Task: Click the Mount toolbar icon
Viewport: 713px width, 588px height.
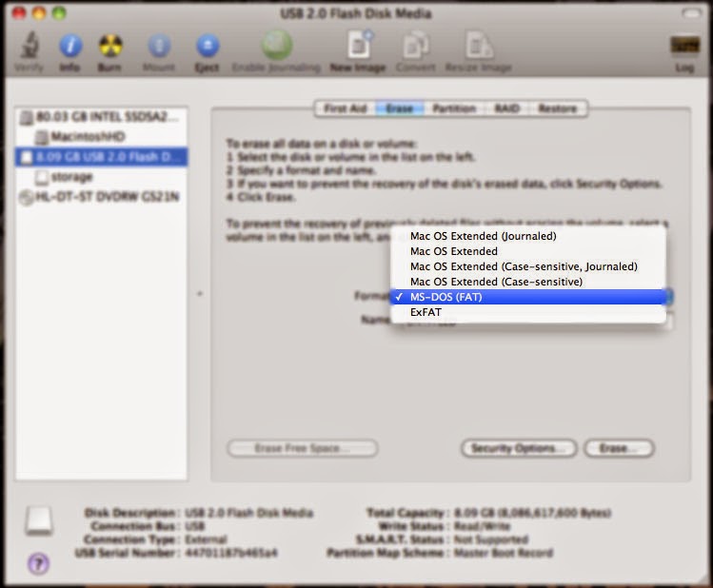Action: coord(159,46)
